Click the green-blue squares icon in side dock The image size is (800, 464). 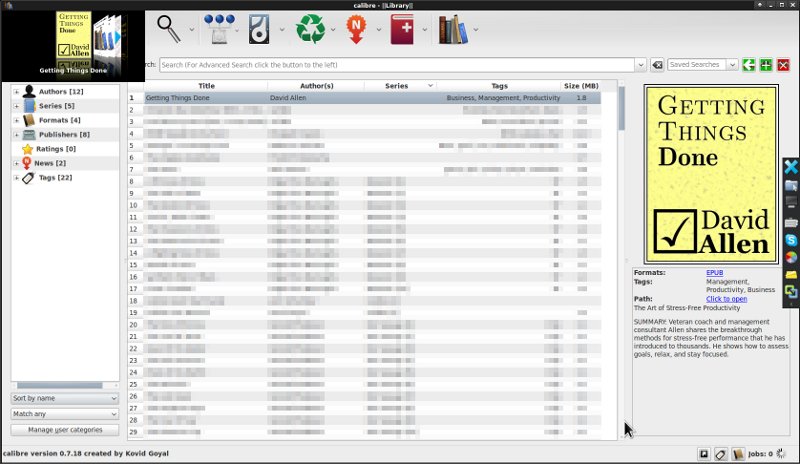coord(791,291)
